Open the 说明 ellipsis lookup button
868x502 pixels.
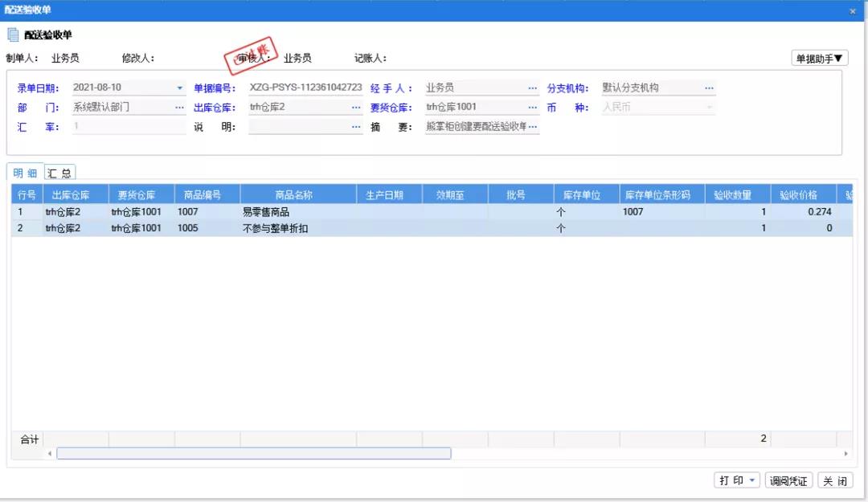tap(356, 127)
